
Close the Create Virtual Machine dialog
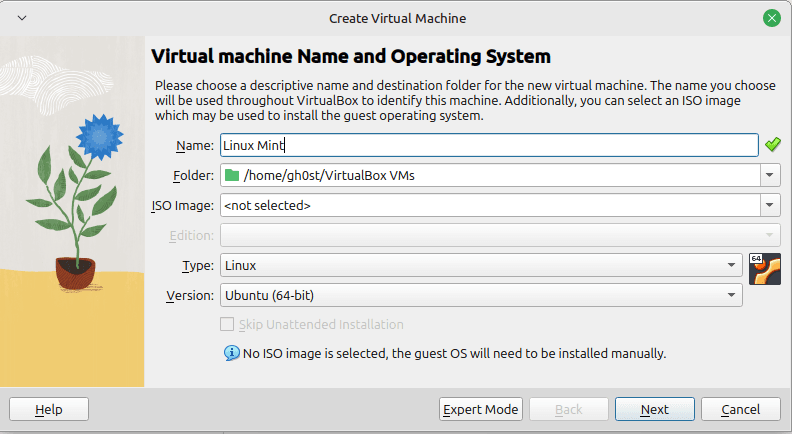[771, 19]
